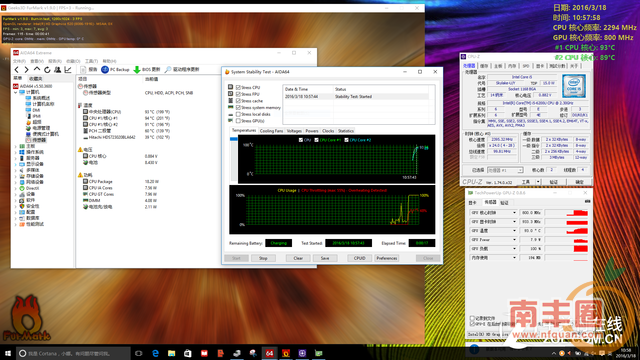Open the GPU-Z camera screenshot icon
Viewport: 640px width, 360px height.
pos(587,202)
